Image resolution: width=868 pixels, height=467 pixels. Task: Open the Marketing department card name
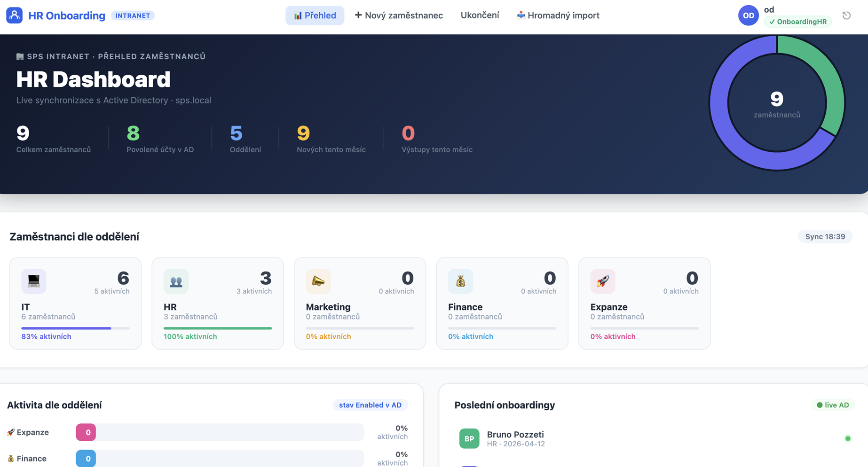(x=328, y=307)
